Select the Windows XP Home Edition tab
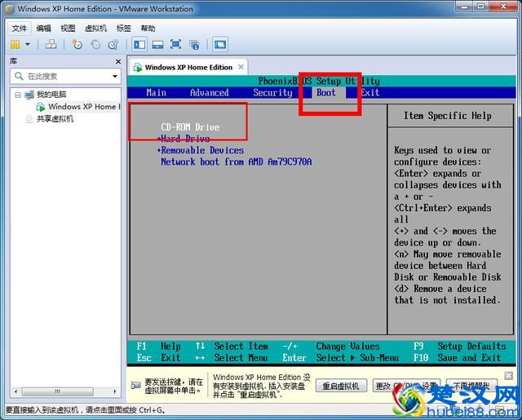This screenshot has height=420, width=522. pyautogui.click(x=188, y=67)
